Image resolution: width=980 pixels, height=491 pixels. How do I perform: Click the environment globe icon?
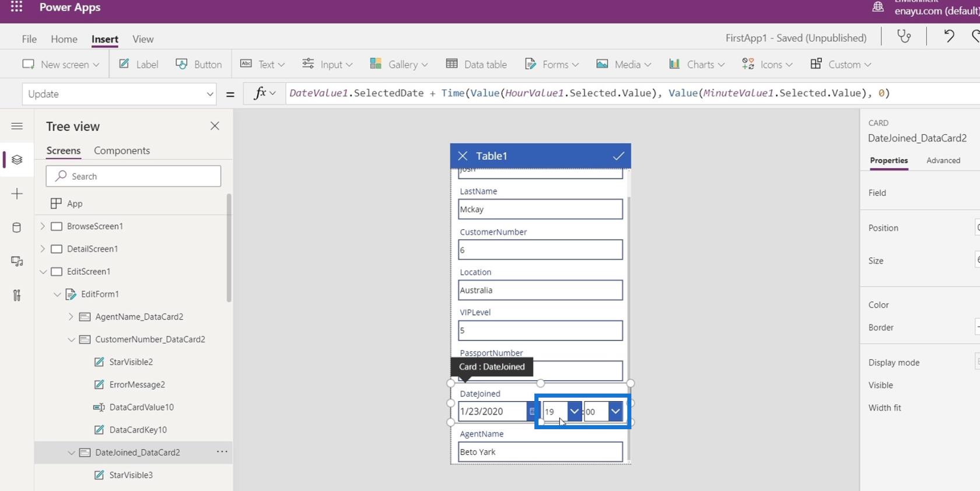[877, 7]
